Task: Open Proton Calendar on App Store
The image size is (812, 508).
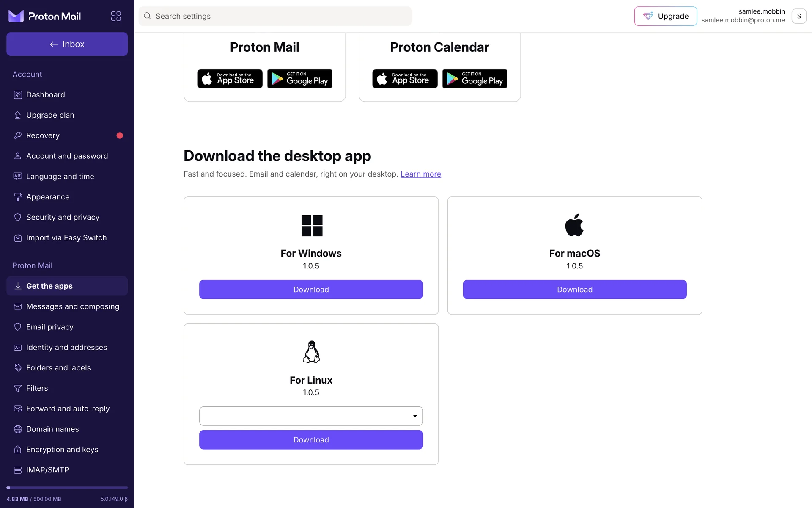Action: (x=405, y=79)
